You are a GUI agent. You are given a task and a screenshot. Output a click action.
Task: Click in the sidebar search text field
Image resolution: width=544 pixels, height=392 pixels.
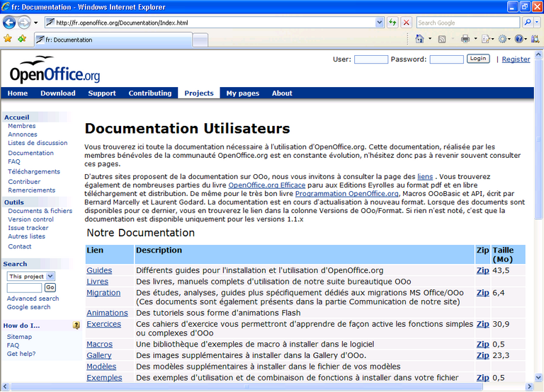click(x=24, y=288)
